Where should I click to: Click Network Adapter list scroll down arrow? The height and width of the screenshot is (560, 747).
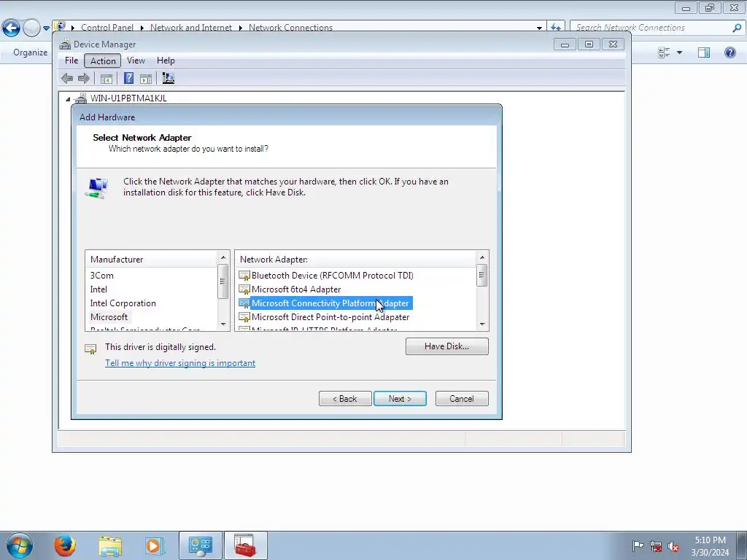click(x=482, y=324)
